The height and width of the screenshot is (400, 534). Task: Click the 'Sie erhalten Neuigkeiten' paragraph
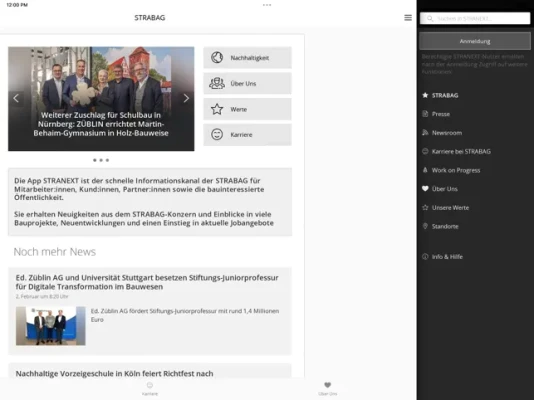pos(144,219)
